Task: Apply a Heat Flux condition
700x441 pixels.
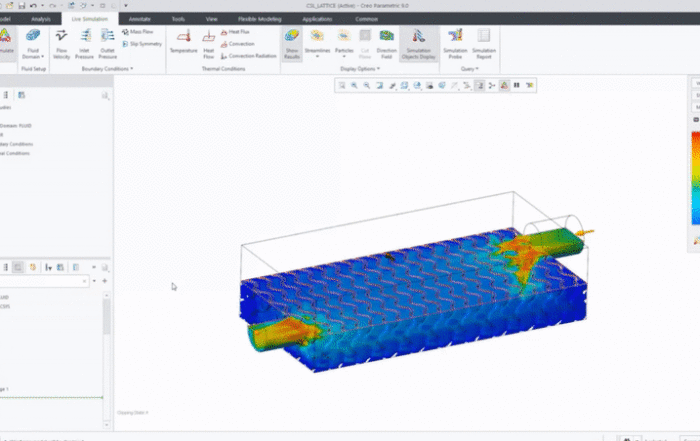Action: click(x=235, y=32)
